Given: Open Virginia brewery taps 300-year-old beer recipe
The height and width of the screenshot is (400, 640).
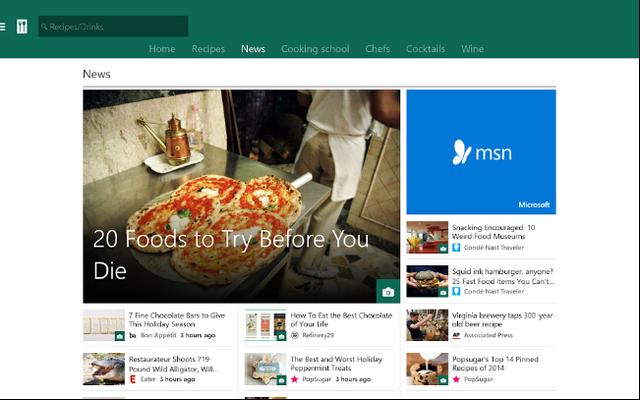Looking at the screenshot, I should 502,320.
